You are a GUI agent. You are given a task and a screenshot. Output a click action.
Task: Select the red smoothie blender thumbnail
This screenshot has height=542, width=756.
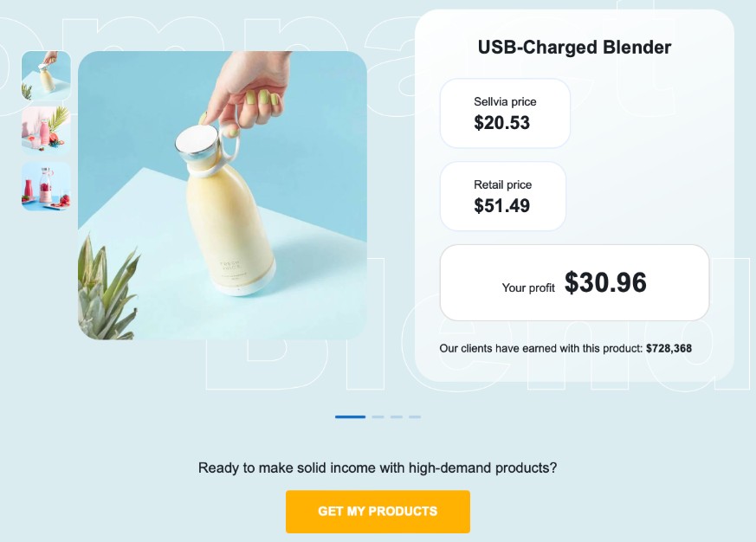46,186
